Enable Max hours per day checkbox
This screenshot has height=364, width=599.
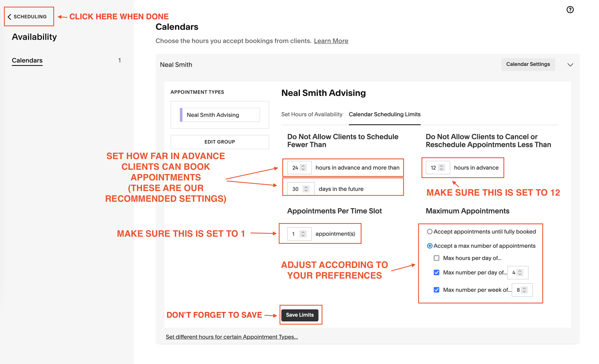[436, 258]
